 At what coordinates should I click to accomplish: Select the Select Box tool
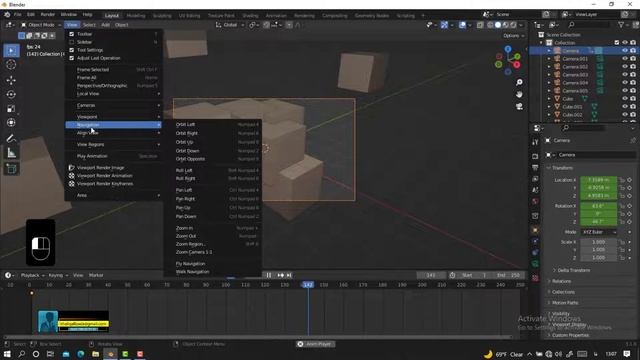[11, 51]
